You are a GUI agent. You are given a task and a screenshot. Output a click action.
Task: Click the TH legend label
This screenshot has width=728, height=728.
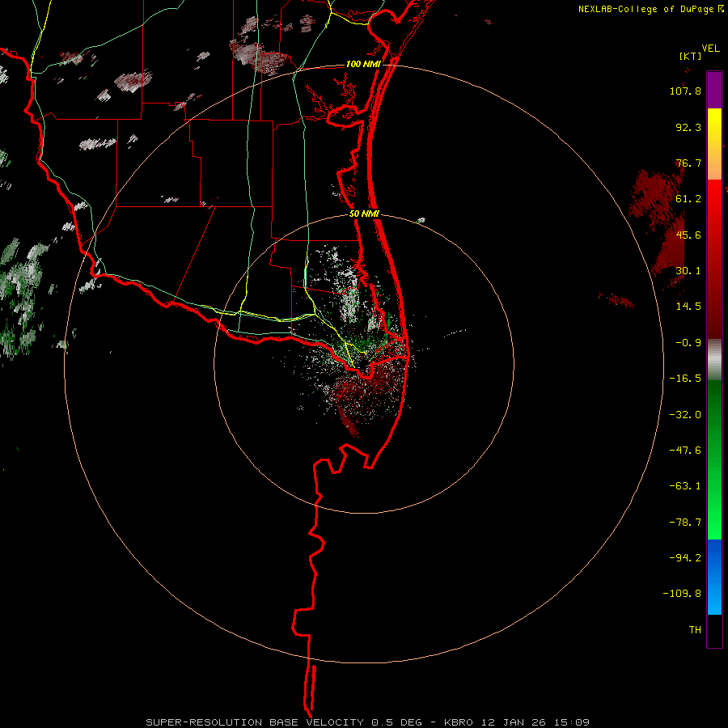pos(695,630)
